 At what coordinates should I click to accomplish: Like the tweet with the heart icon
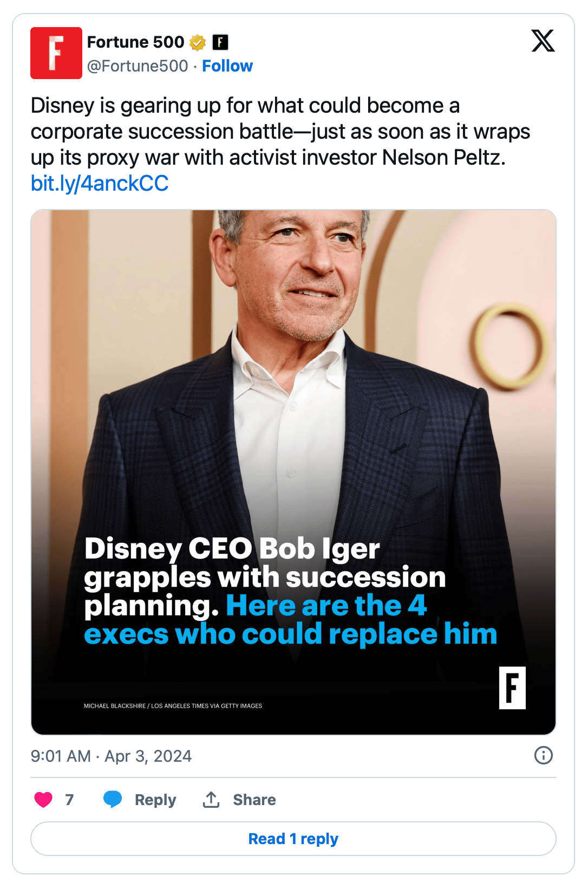click(x=43, y=800)
